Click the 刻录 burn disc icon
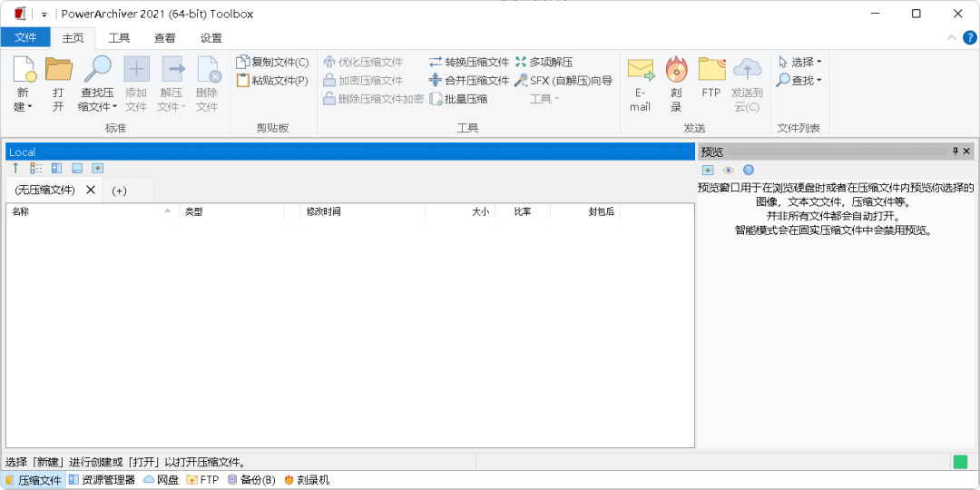This screenshot has height=490, width=980. point(676,69)
